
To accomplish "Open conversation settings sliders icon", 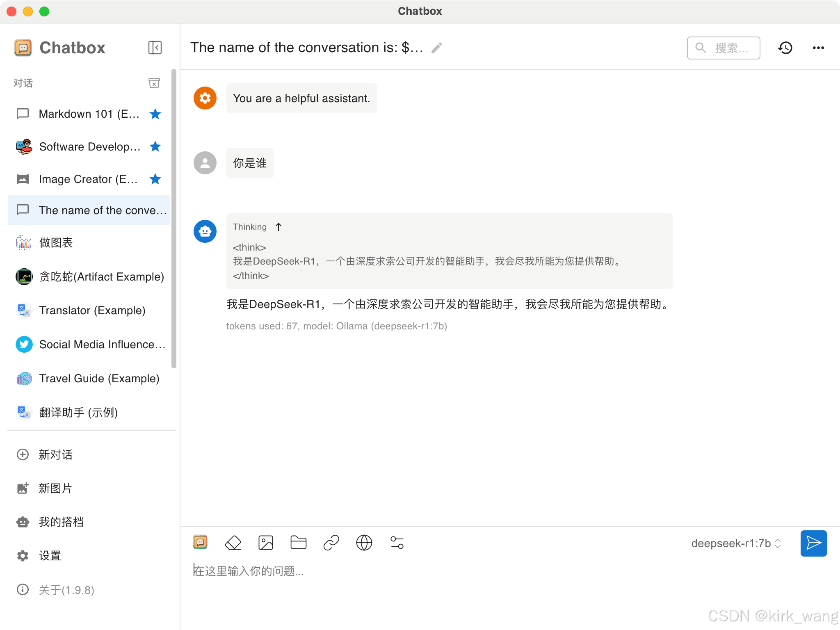I will pyautogui.click(x=397, y=543).
